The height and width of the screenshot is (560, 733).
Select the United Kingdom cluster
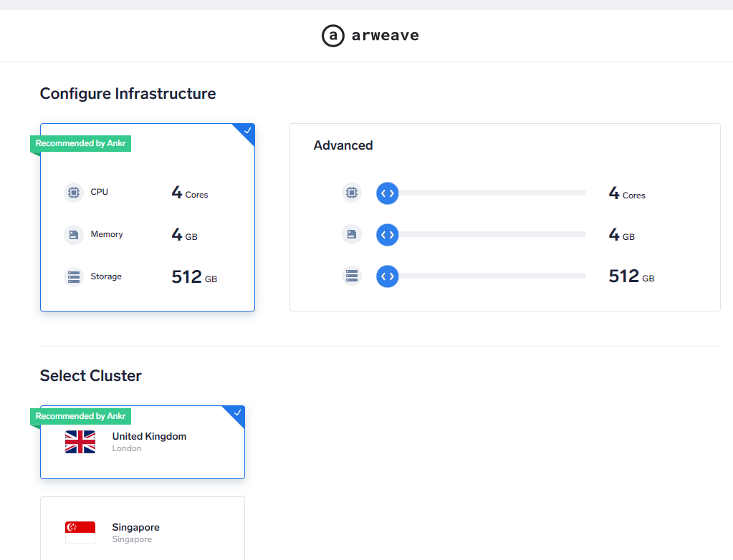[x=143, y=443]
